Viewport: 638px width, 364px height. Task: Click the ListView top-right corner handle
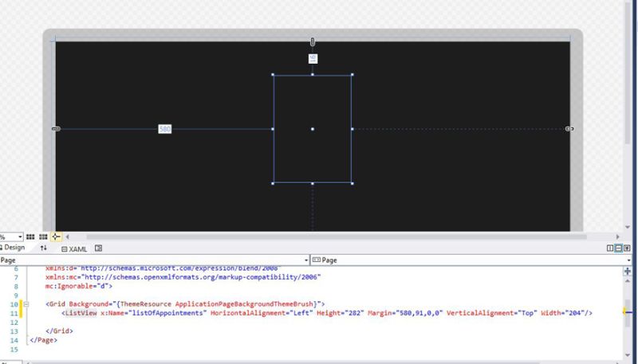coord(352,75)
